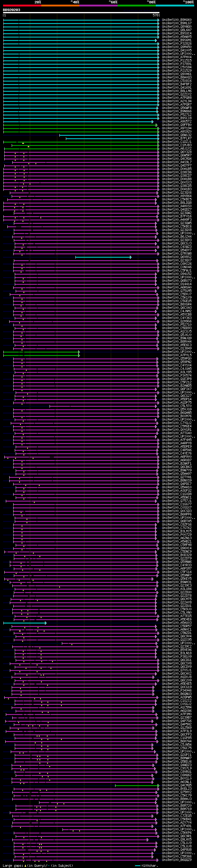Screen dimensions: 197x868
Task: Click hit label UniRef100_P32826
Action: 177,43
